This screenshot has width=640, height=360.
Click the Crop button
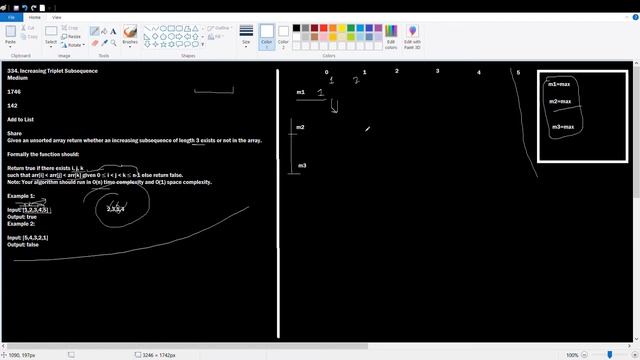click(x=70, y=28)
